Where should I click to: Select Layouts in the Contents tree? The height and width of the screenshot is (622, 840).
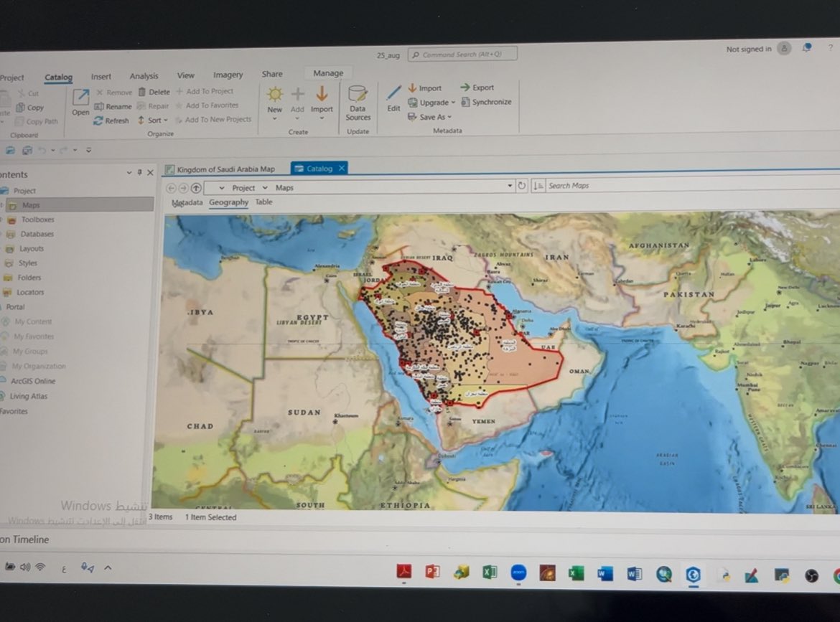pos(32,248)
